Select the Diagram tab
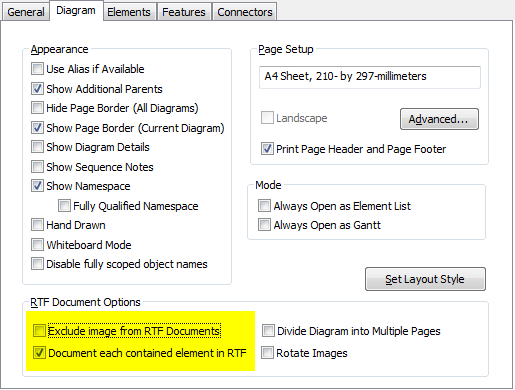This screenshot has height=390, width=515. click(x=76, y=11)
